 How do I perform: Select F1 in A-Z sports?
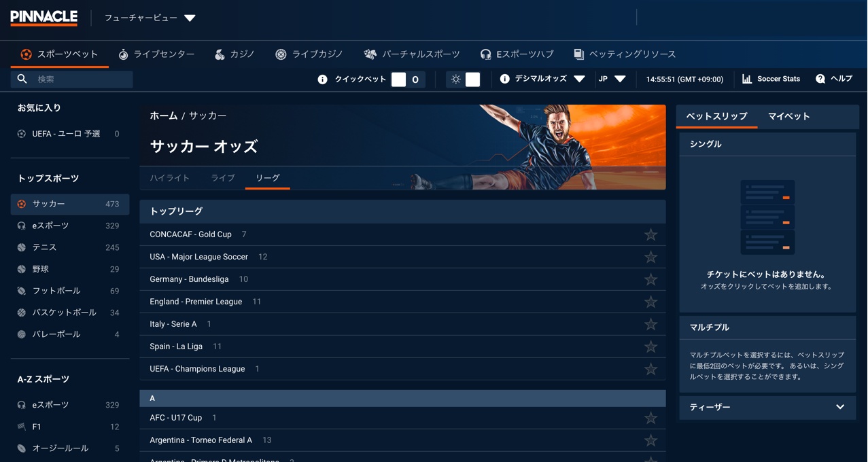pos(69,427)
